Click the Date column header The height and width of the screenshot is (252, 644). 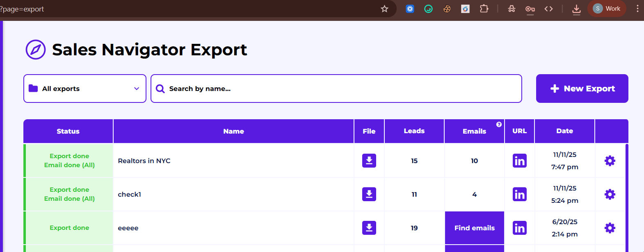[x=565, y=131]
